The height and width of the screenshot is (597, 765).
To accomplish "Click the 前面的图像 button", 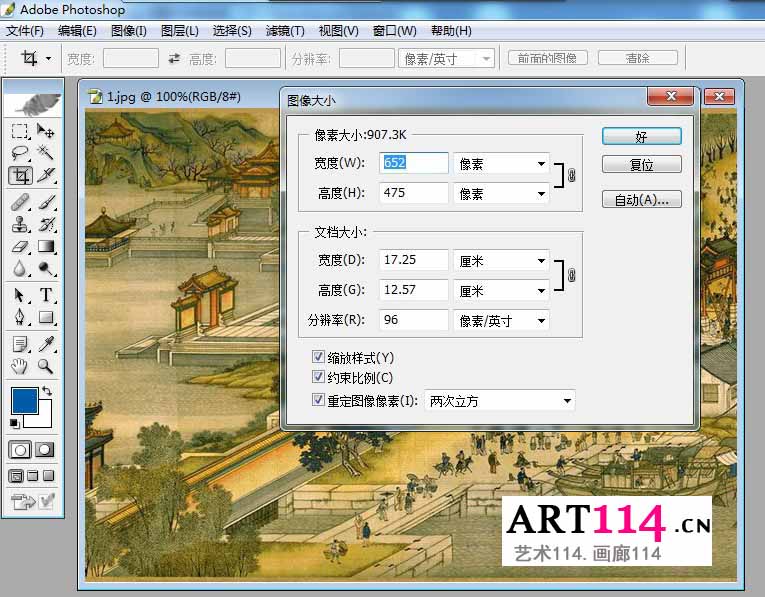I will point(547,58).
